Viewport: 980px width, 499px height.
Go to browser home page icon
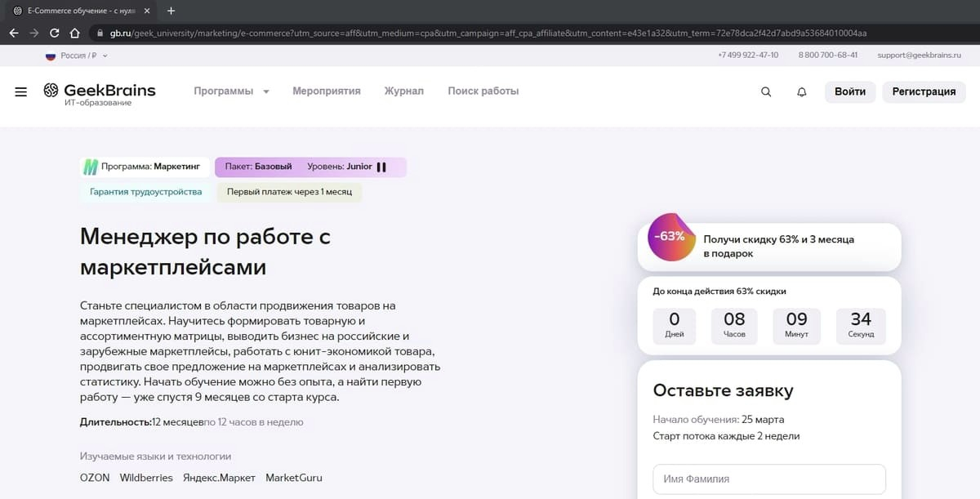coord(74,33)
